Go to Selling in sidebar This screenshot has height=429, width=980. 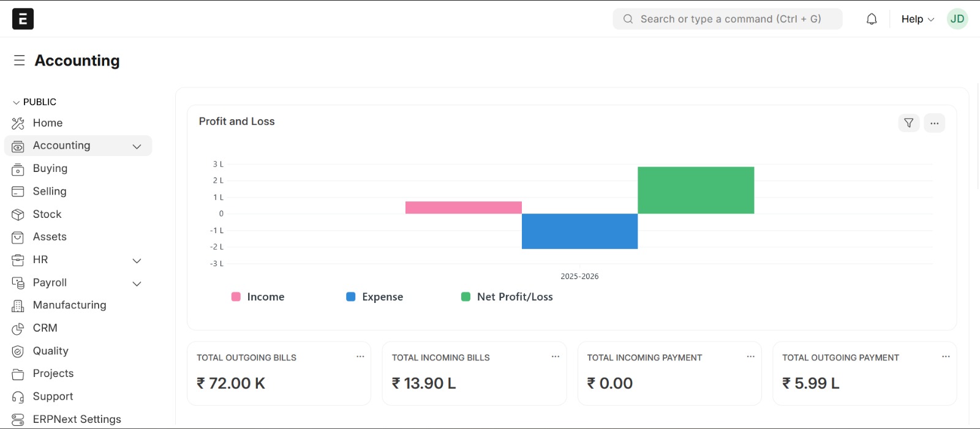[50, 192]
